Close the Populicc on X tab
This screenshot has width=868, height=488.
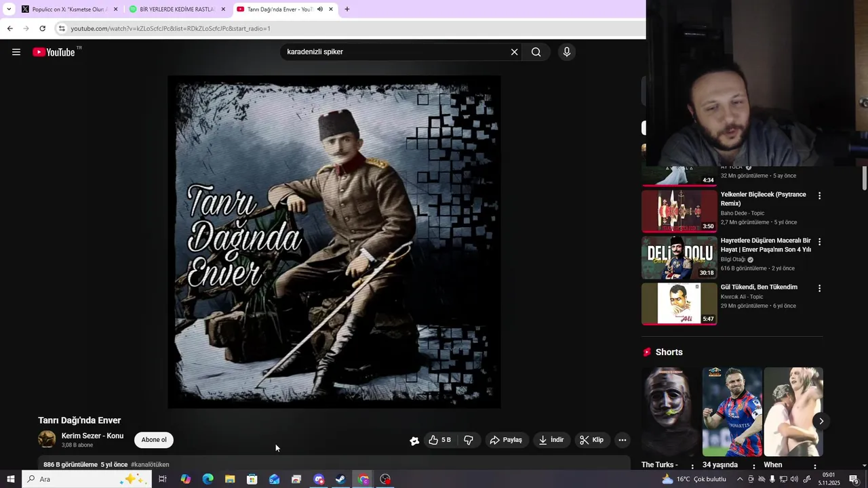(115, 9)
